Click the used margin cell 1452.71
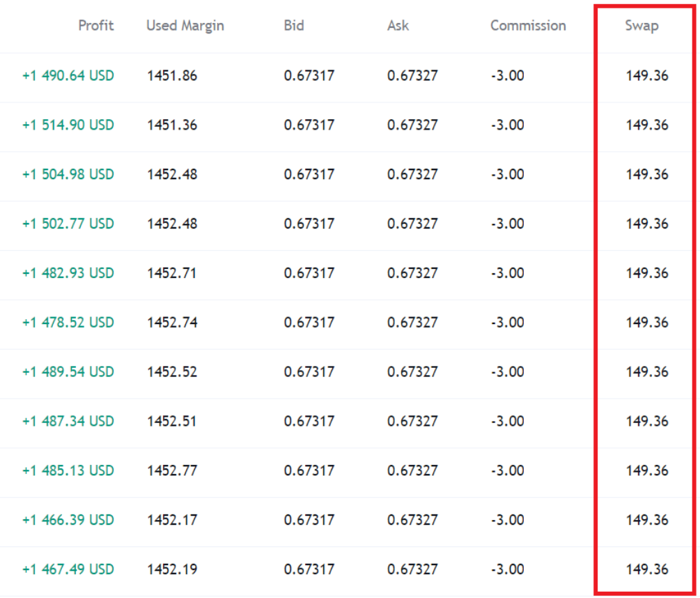The image size is (700, 598). pyautogui.click(x=171, y=273)
